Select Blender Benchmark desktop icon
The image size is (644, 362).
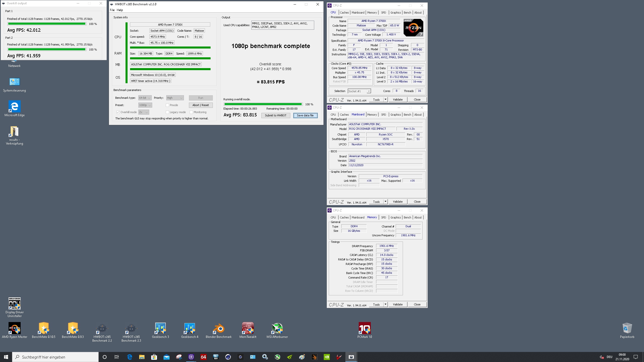pos(219,330)
